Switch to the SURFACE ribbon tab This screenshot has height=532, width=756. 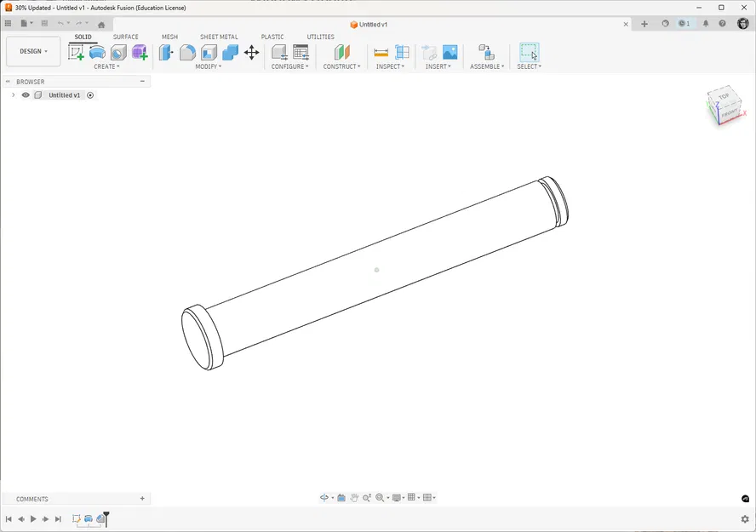126,37
